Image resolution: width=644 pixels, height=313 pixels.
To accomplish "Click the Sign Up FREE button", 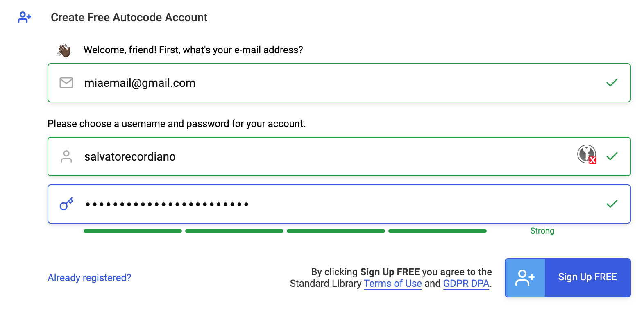I will 568,278.
